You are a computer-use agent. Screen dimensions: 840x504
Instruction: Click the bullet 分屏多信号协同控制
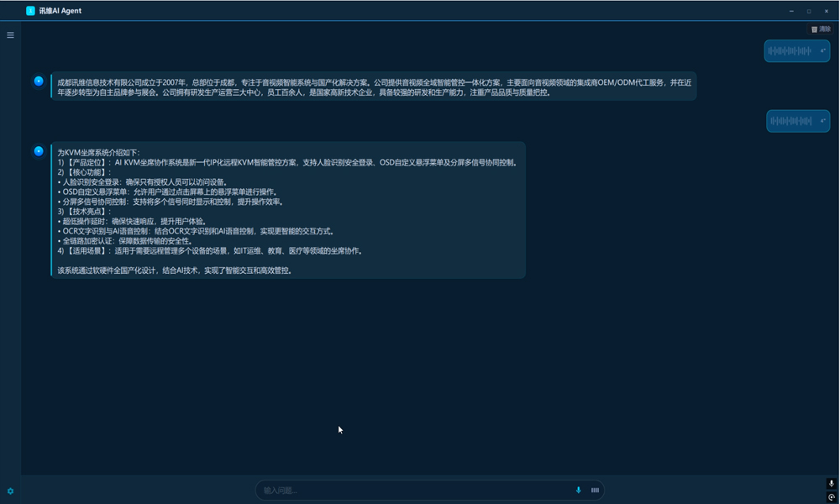[171, 202]
